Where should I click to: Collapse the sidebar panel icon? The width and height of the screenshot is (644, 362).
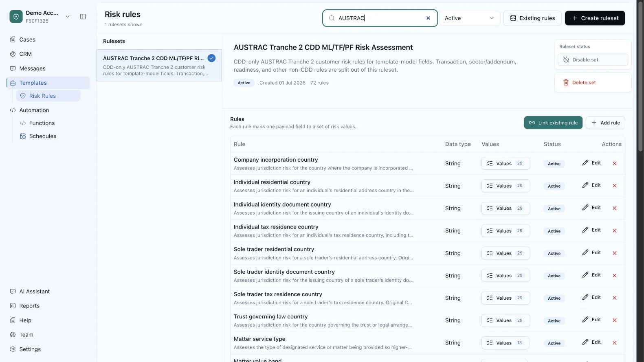tap(83, 17)
